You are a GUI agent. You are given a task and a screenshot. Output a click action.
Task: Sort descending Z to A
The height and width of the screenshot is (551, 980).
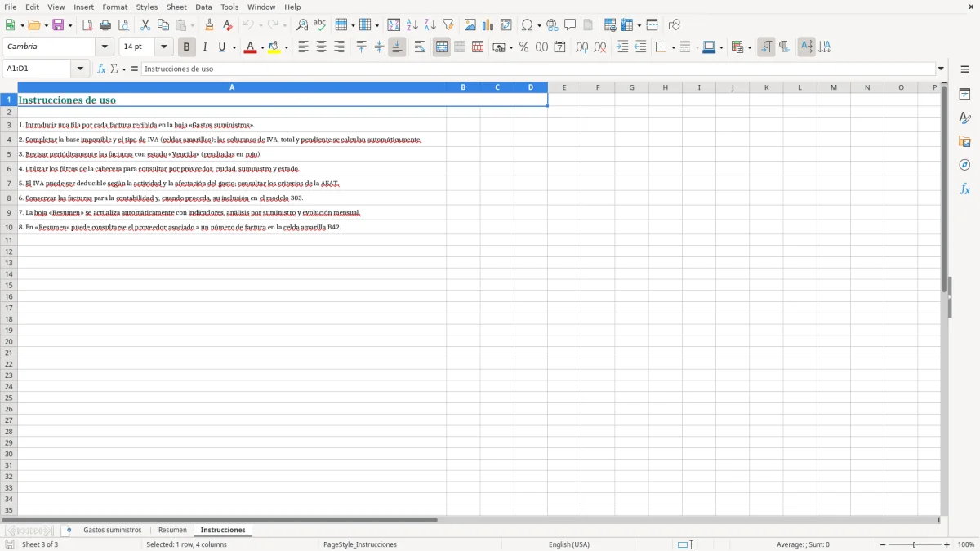coord(430,25)
